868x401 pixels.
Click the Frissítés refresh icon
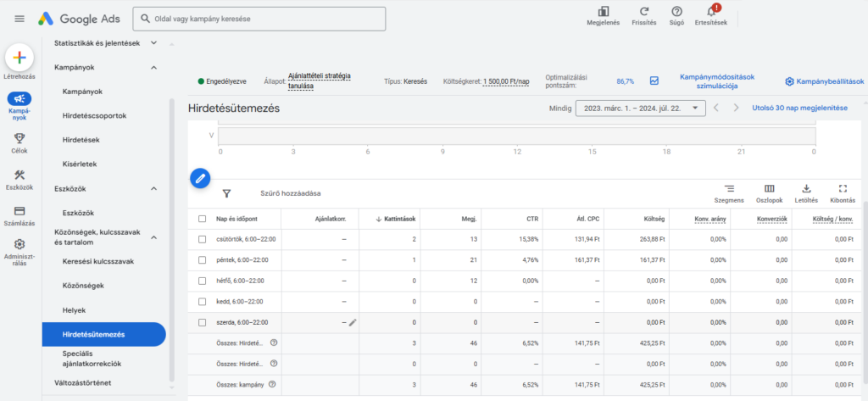[x=643, y=12]
